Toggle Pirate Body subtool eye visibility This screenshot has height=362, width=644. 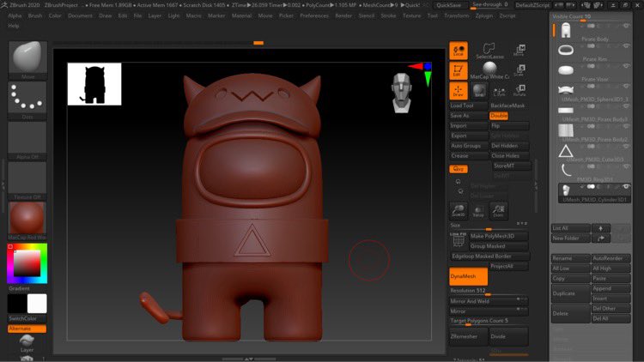(x=626, y=26)
